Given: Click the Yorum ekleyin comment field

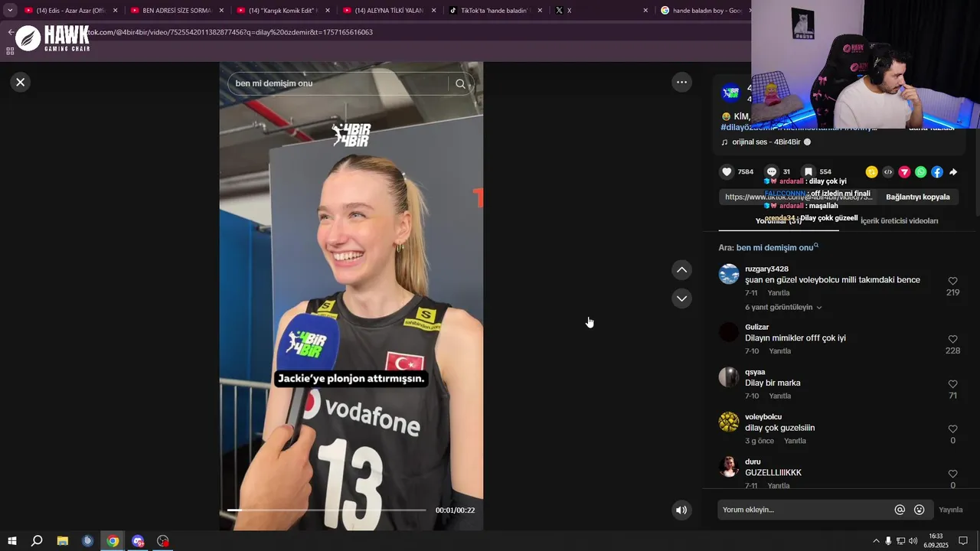Looking at the screenshot, I should pyautogui.click(x=805, y=510).
